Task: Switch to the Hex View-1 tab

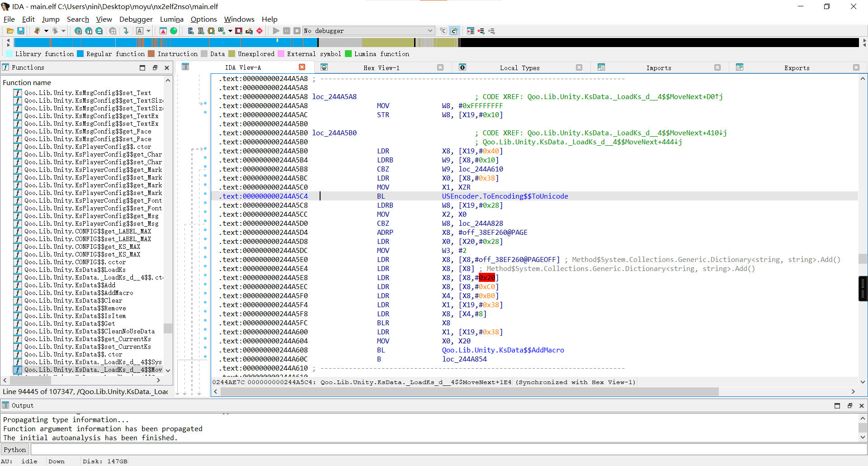Action: pyautogui.click(x=382, y=68)
